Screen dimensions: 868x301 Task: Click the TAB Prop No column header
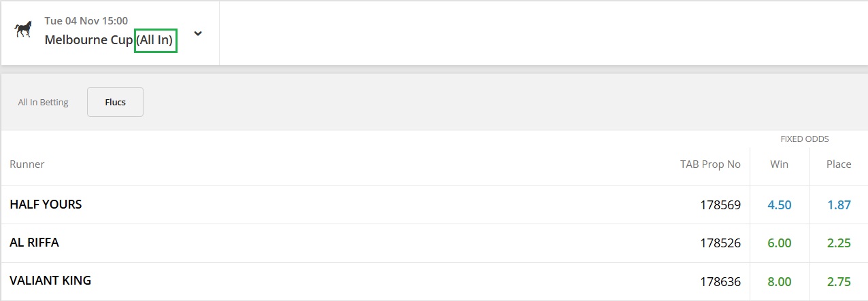point(710,164)
